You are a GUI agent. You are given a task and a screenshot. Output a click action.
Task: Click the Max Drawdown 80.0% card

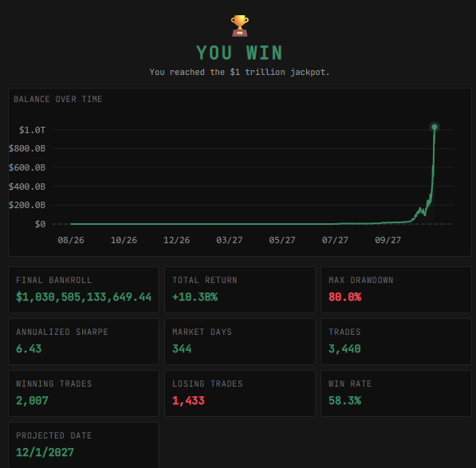[396, 289]
